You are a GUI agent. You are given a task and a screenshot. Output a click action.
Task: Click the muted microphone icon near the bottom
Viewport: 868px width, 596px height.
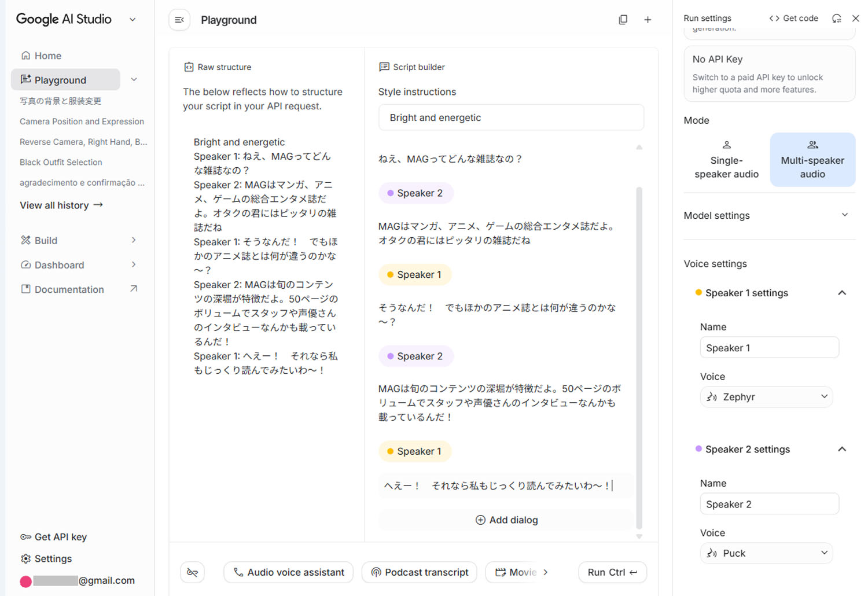192,572
